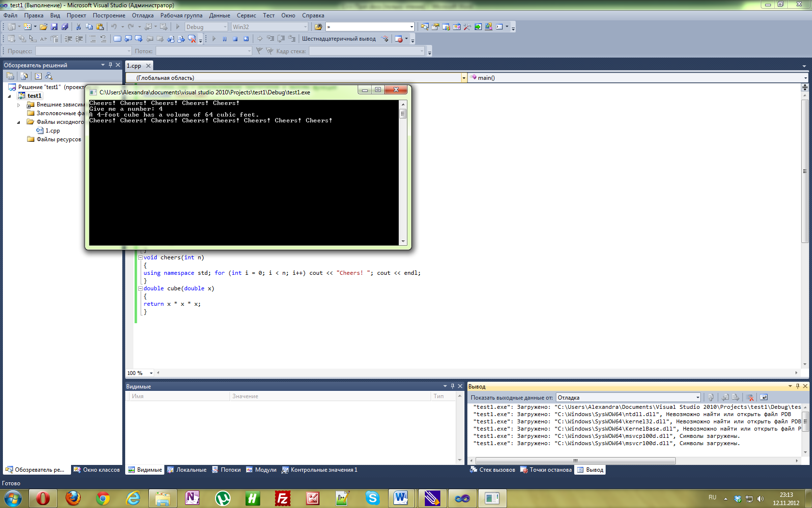Stop debugging with the square stop icon

(235, 39)
